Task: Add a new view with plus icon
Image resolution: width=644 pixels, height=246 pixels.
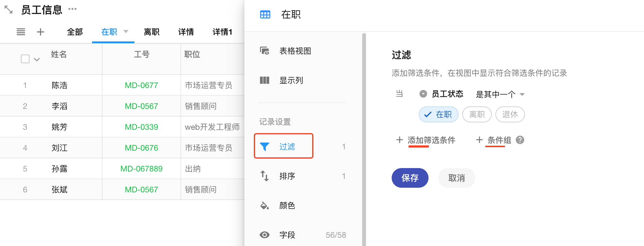Action: (x=41, y=32)
